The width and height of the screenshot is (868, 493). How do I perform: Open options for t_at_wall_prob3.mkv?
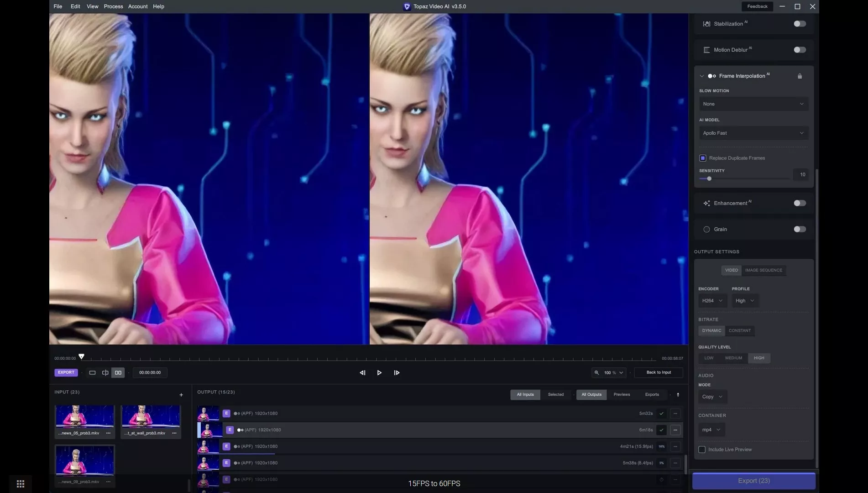174,433
